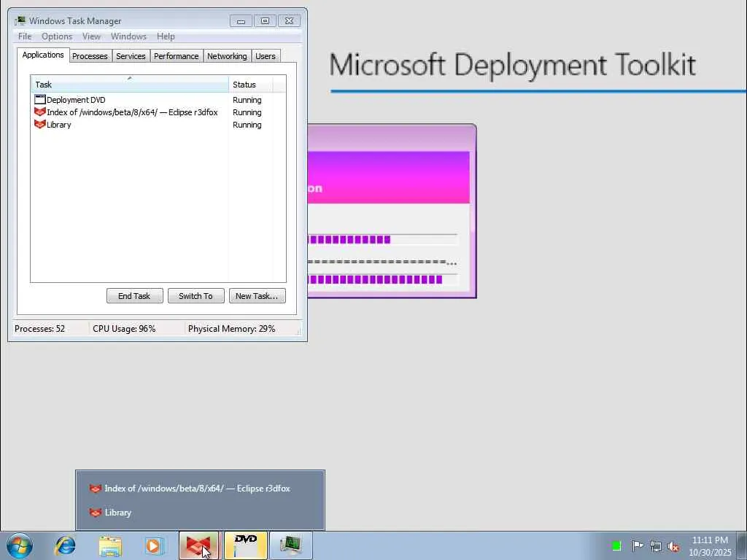
Task: Click Show desktop button at taskbar end
Action: pyautogui.click(x=741, y=545)
